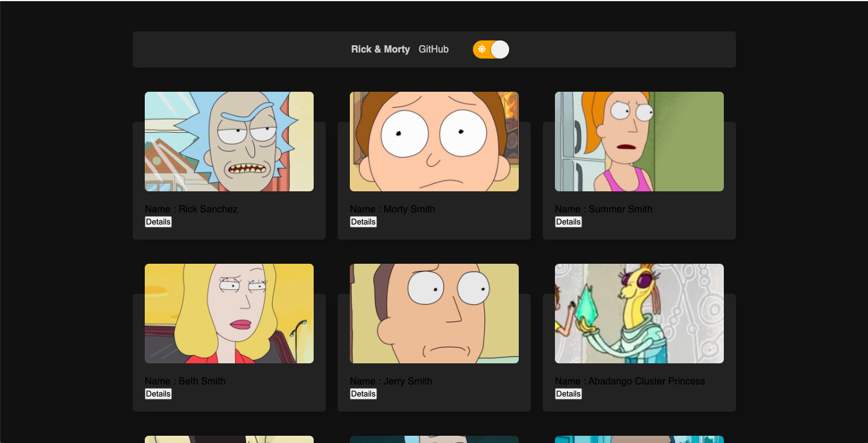Click Jerry Smith's character image
Screen dimensions: 868x443
434,313
